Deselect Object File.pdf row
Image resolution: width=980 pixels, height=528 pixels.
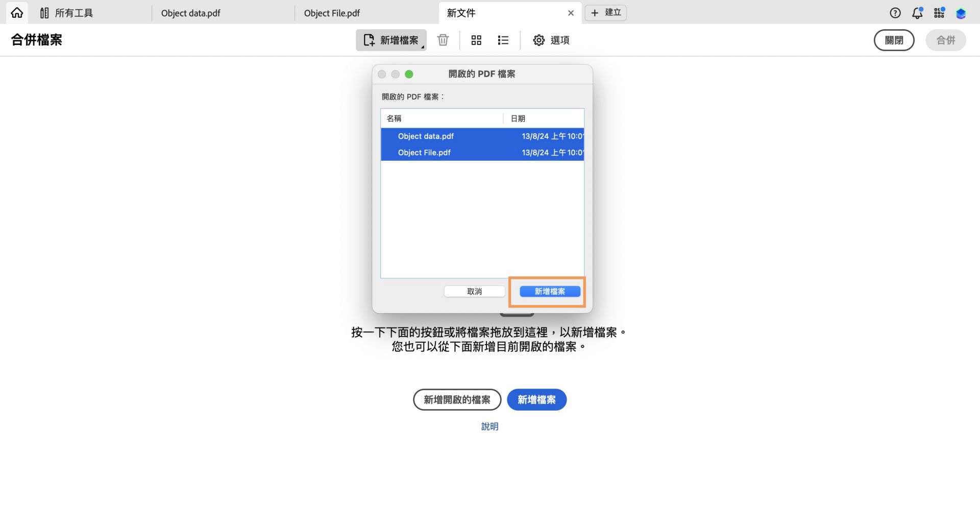coord(424,152)
